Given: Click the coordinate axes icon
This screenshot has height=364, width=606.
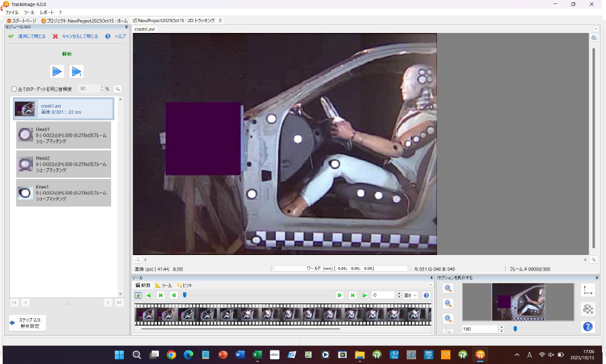Looking at the screenshot, I should click(587, 290).
